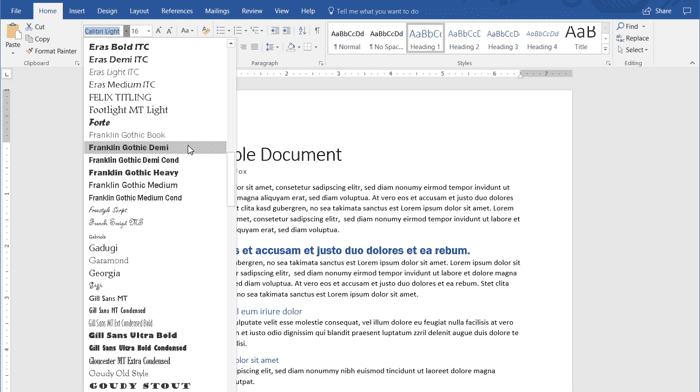Open shading color dropdown arrow
This screenshot has width=700, height=392.
(299, 47)
